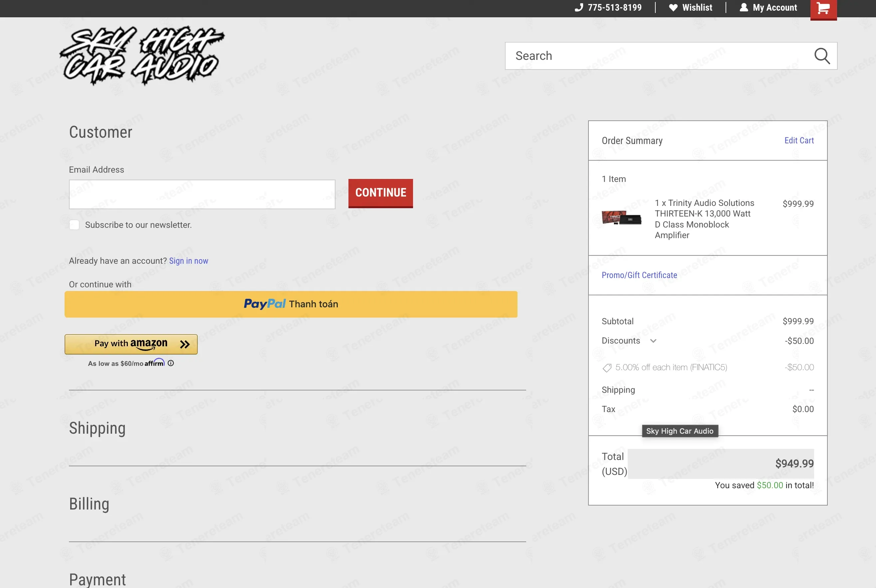Click the red CONTINUE button
876x588 pixels.
click(380, 193)
